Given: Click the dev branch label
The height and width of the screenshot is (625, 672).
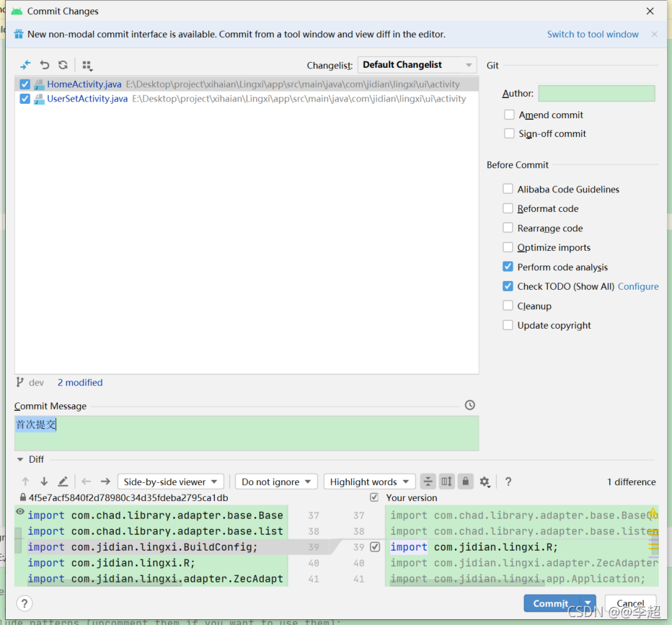Looking at the screenshot, I should pos(36,383).
